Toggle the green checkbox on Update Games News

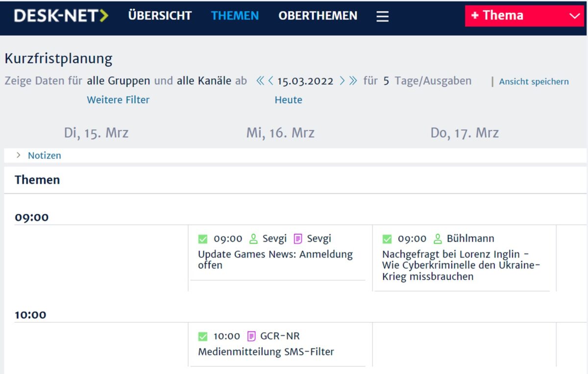(x=203, y=239)
